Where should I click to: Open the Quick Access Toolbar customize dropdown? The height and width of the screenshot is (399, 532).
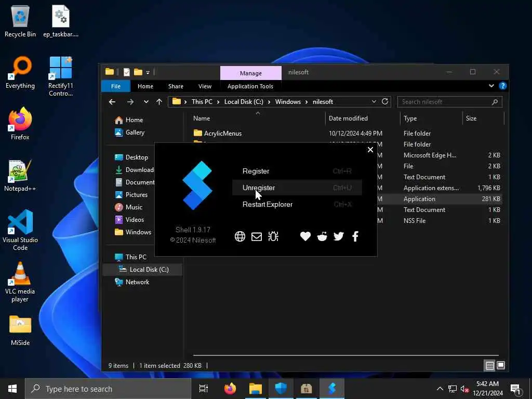148,72
